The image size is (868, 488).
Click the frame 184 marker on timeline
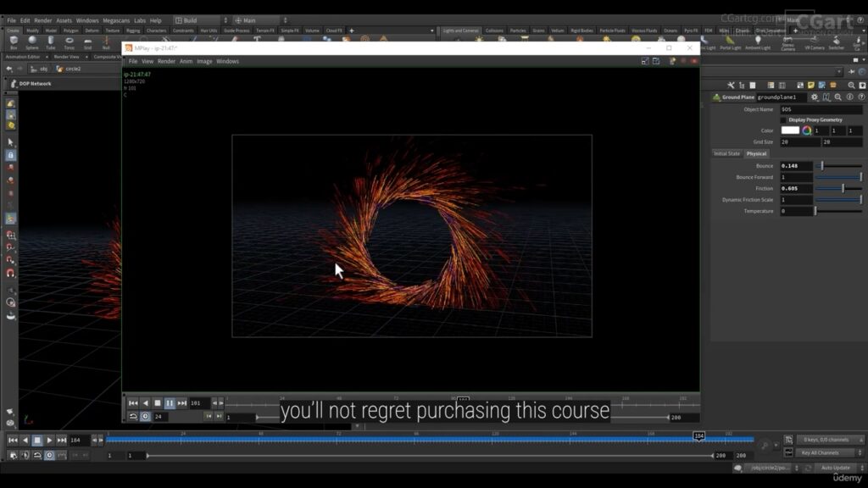[x=699, y=436]
